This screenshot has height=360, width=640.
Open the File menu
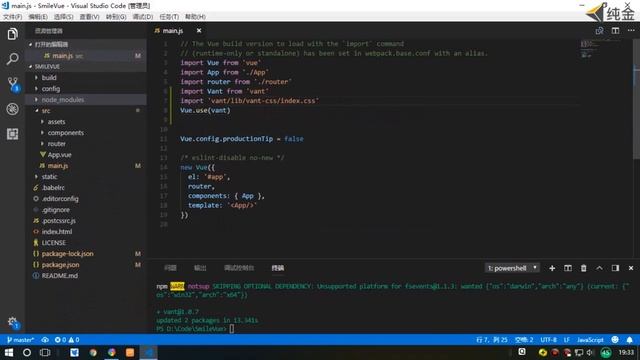13,17
